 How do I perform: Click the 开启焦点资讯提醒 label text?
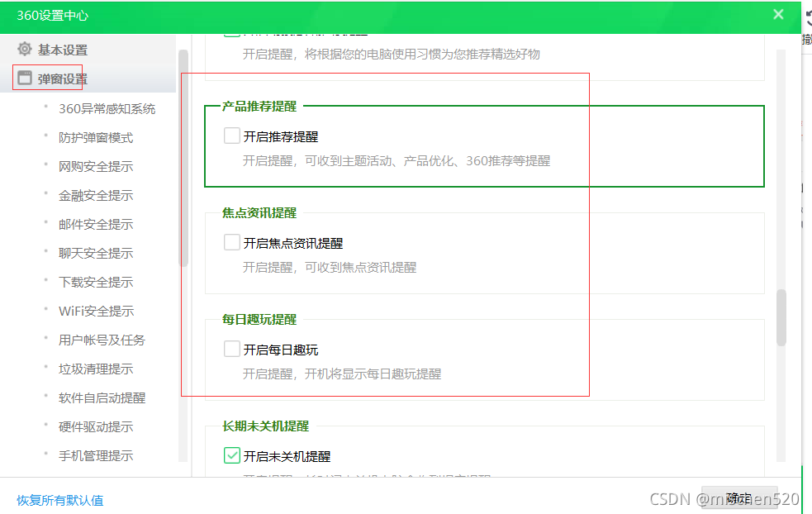pyautogui.click(x=293, y=244)
